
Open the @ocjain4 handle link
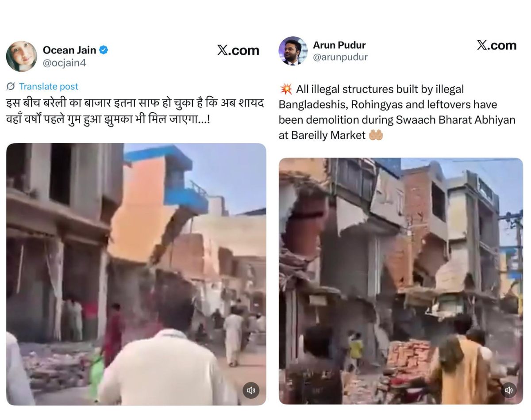pos(64,63)
